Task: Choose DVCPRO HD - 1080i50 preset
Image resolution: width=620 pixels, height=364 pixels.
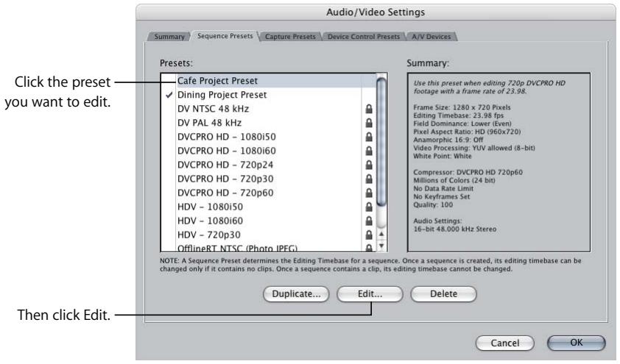Action: coord(269,137)
